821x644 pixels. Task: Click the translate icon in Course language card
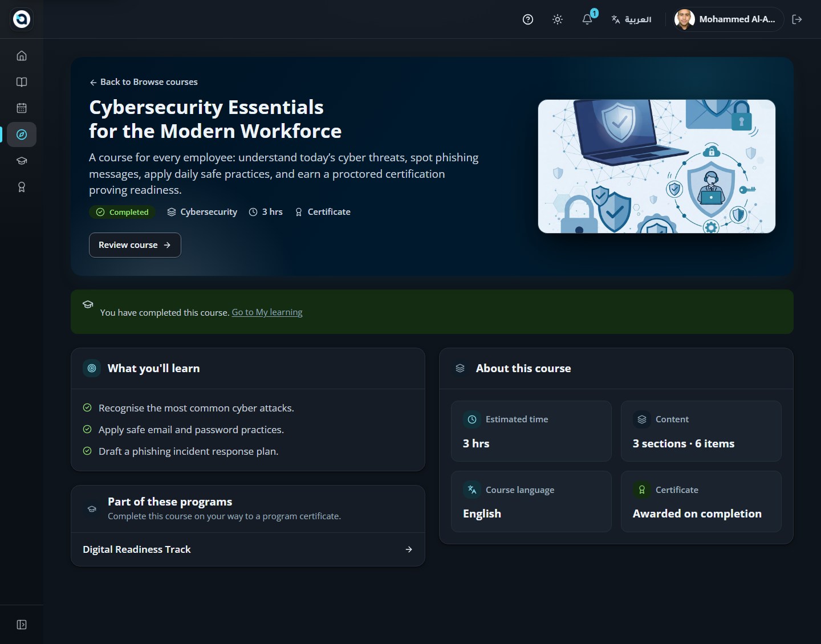click(x=472, y=490)
